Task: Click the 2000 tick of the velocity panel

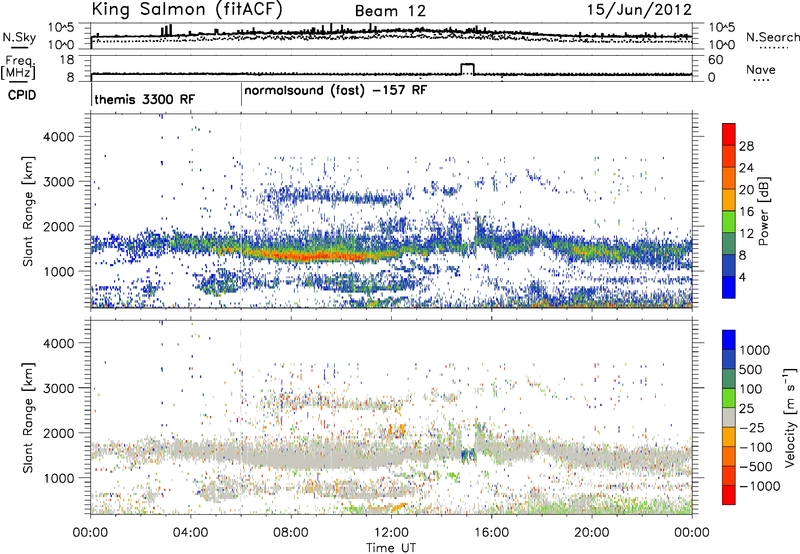Action: [59, 433]
